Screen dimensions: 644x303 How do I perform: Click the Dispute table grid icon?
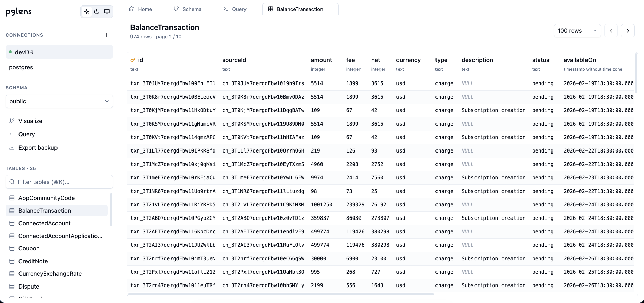click(12, 287)
